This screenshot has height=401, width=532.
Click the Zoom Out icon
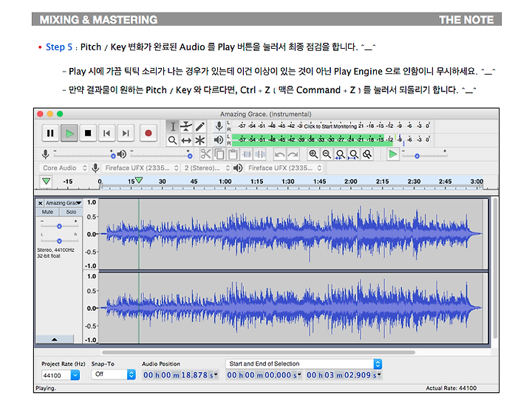(327, 154)
